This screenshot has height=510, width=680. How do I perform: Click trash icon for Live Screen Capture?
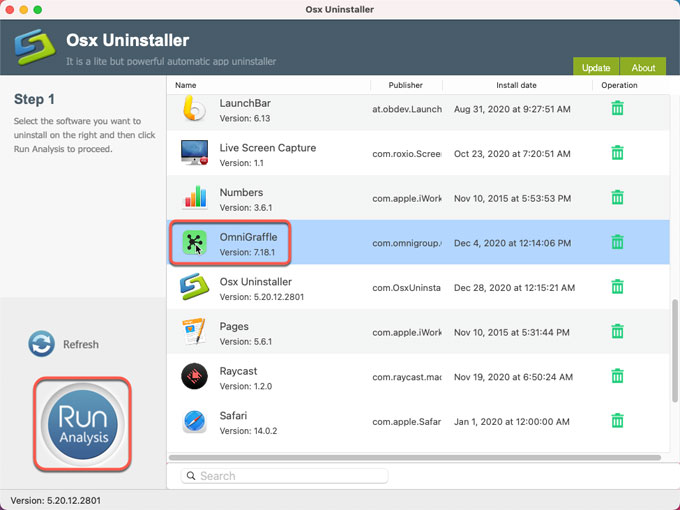click(x=617, y=153)
